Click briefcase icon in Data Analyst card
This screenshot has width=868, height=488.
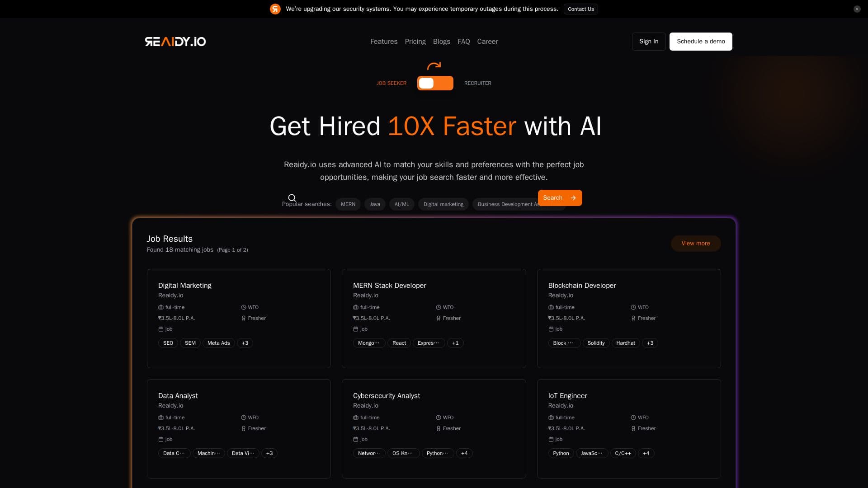point(161,418)
